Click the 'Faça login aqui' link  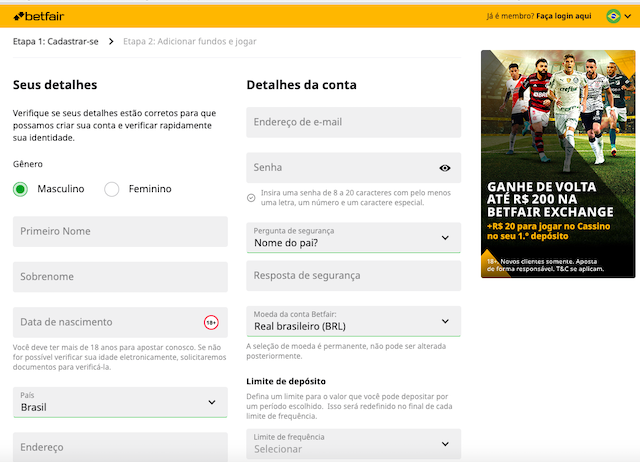564,16
